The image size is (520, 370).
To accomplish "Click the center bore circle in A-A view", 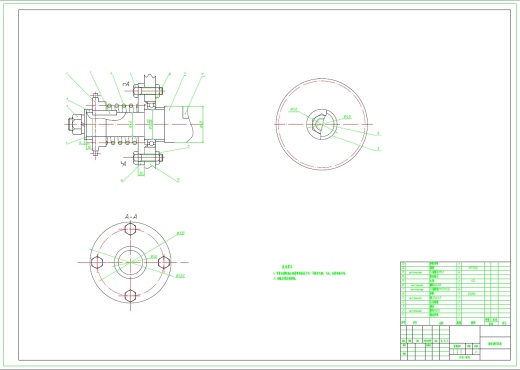I will click(x=130, y=262).
